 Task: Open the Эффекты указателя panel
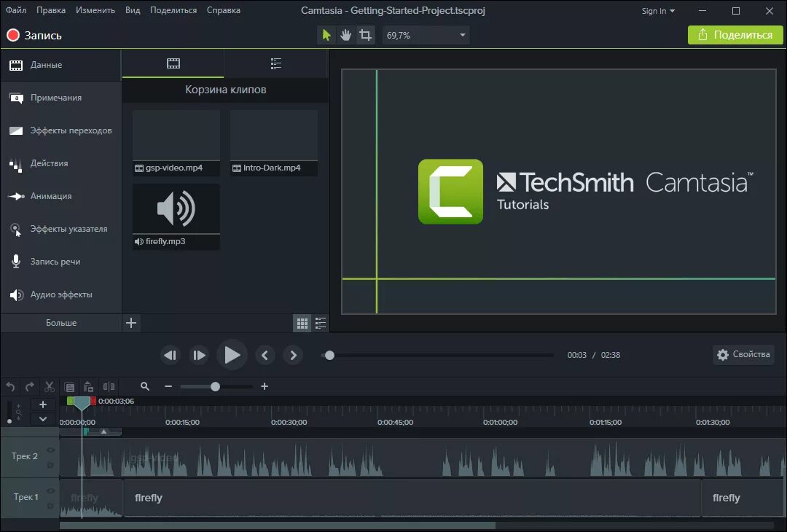click(60, 229)
